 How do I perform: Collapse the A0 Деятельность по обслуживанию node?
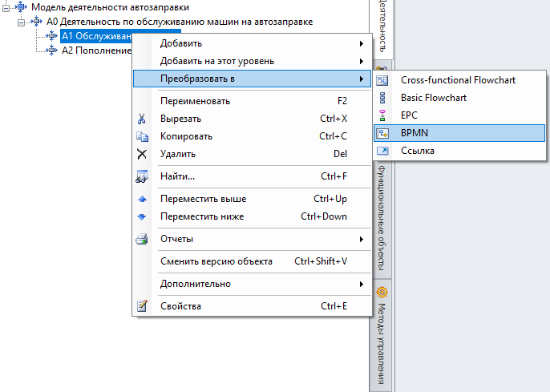pos(21,22)
